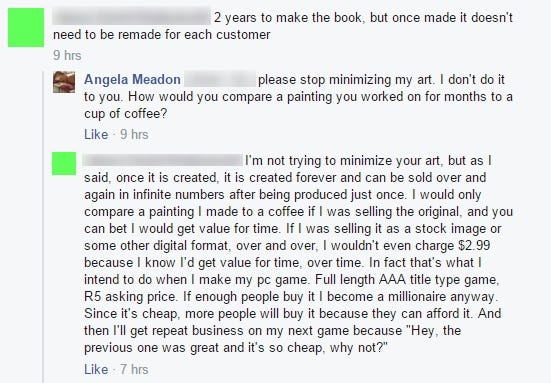Click the text 'need to be remade for each customer'

pyautogui.click(x=162, y=35)
